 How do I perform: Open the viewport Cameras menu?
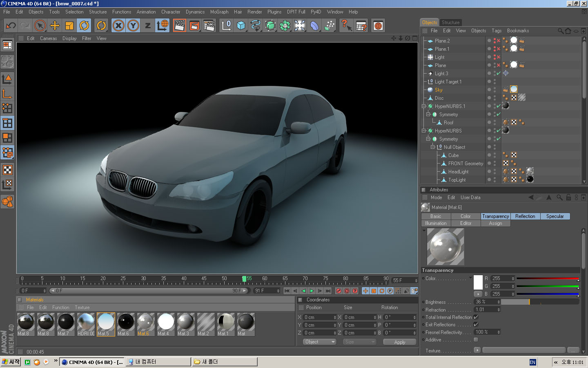coord(48,38)
